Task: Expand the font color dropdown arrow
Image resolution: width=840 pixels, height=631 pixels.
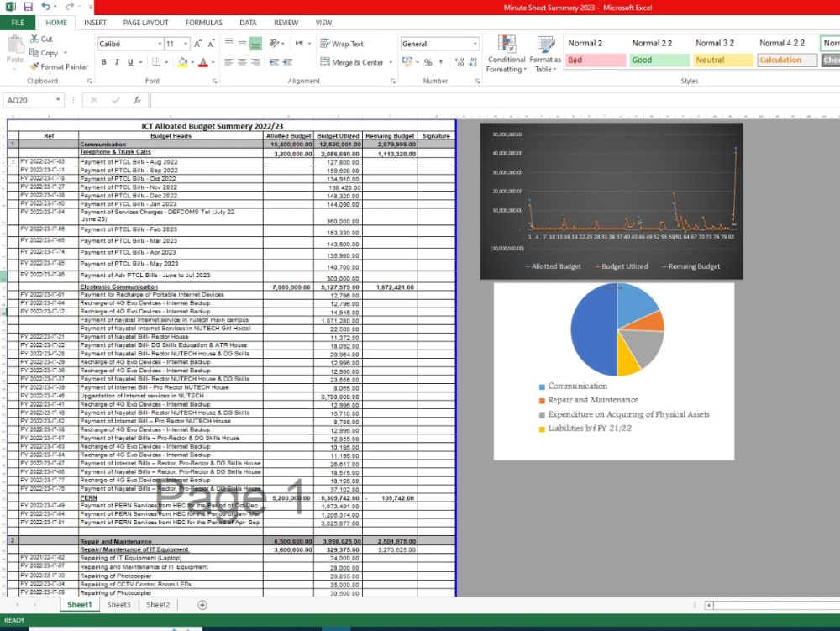Action: coord(213,62)
